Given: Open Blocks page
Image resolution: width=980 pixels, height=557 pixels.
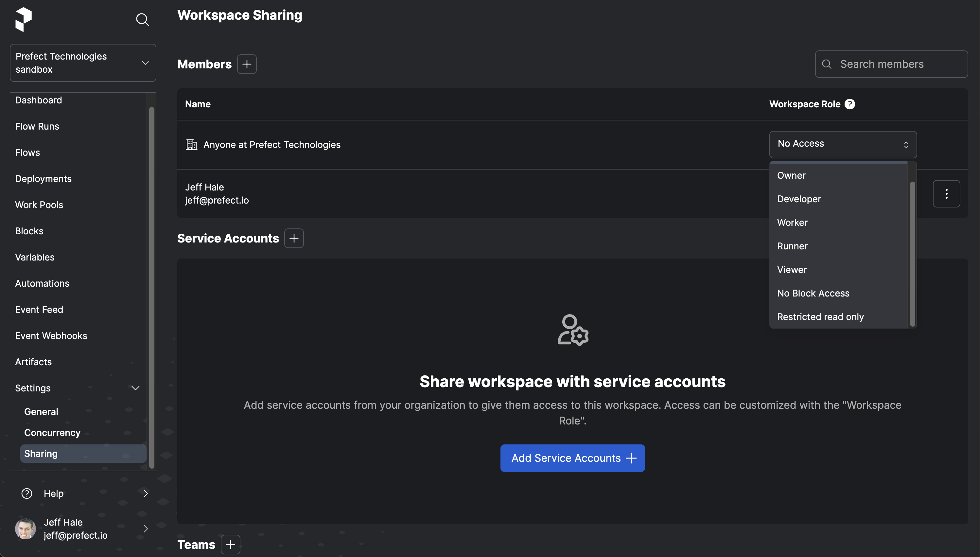Looking at the screenshot, I should click(x=29, y=231).
